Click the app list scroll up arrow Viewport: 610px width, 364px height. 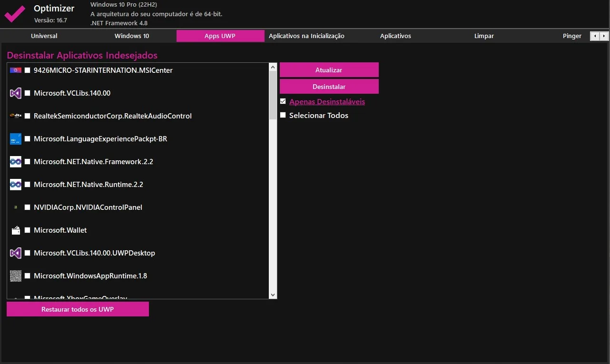[273, 67]
